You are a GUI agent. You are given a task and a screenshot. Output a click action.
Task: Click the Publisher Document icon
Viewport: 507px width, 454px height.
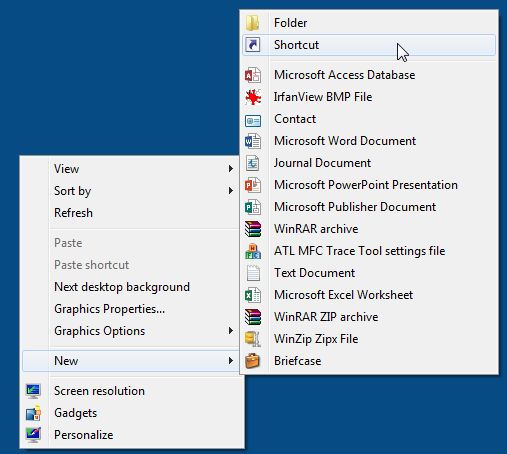tap(253, 207)
